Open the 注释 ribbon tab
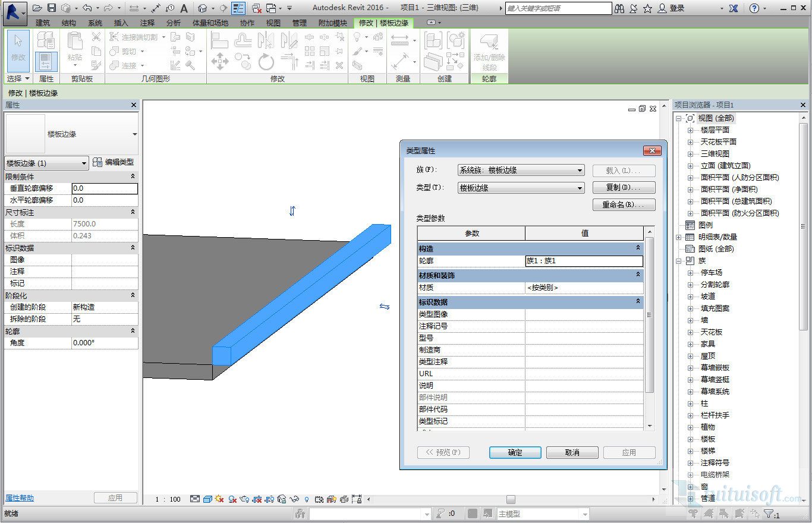This screenshot has height=523, width=812. pyautogui.click(x=147, y=23)
